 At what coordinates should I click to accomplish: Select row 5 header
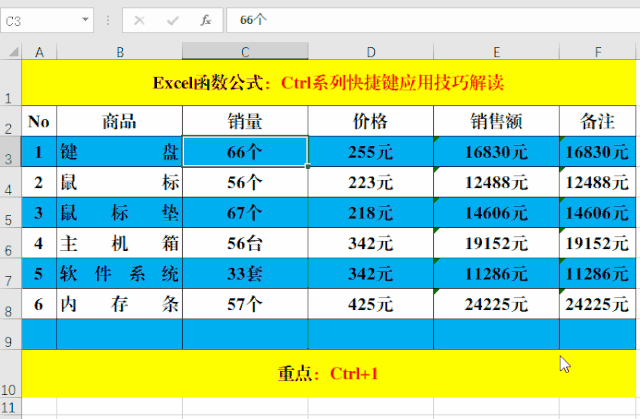click(x=10, y=213)
